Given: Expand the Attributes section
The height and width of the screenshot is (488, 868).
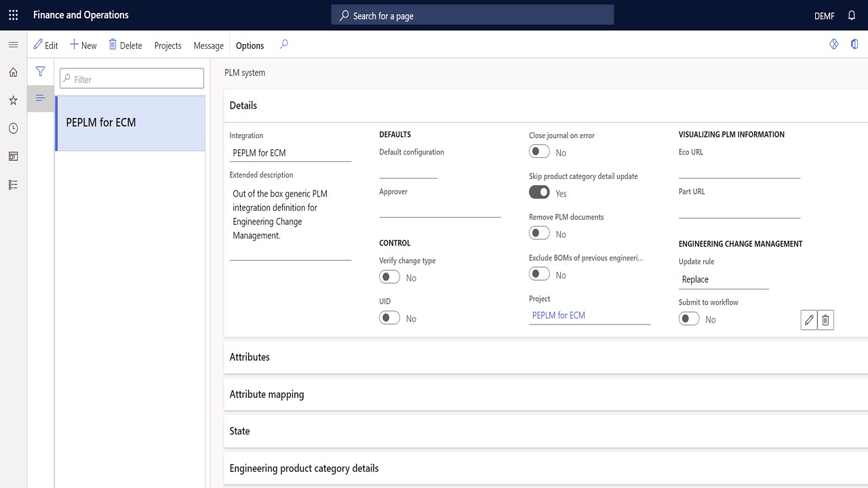Looking at the screenshot, I should coord(546,357).
